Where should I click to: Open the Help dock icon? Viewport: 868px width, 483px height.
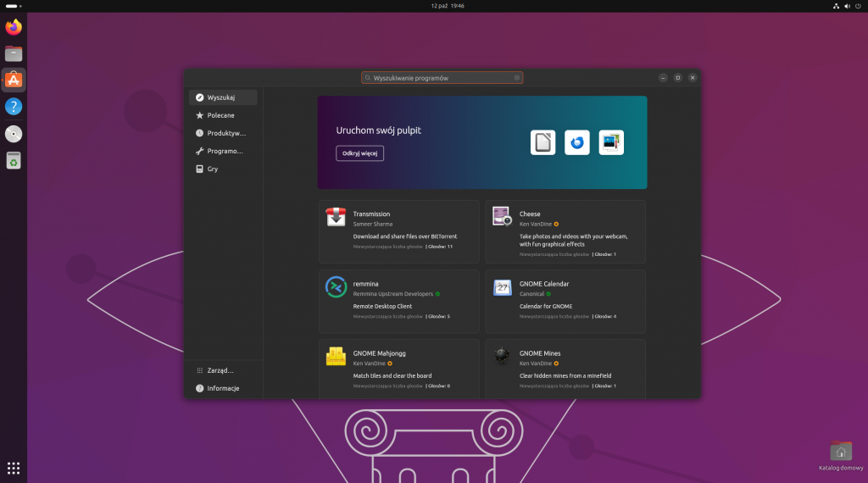click(x=14, y=106)
